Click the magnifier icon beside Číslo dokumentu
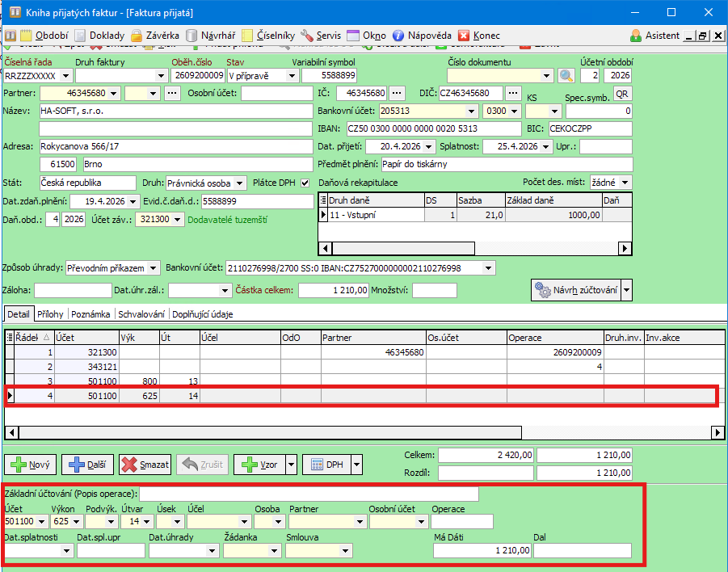Image resolution: width=728 pixels, height=572 pixels. pos(566,75)
